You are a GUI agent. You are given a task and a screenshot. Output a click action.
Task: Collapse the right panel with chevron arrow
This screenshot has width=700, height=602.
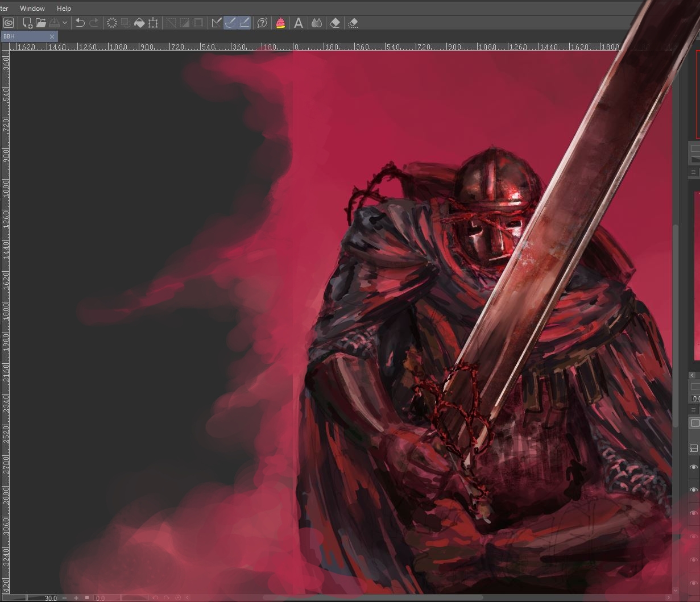tap(693, 375)
